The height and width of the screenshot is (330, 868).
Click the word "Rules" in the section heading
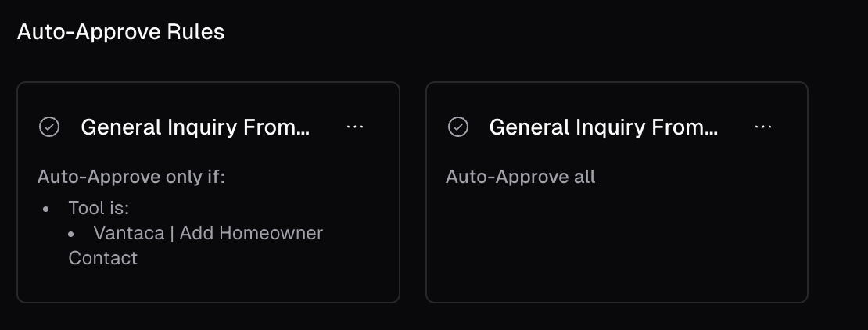click(199, 32)
